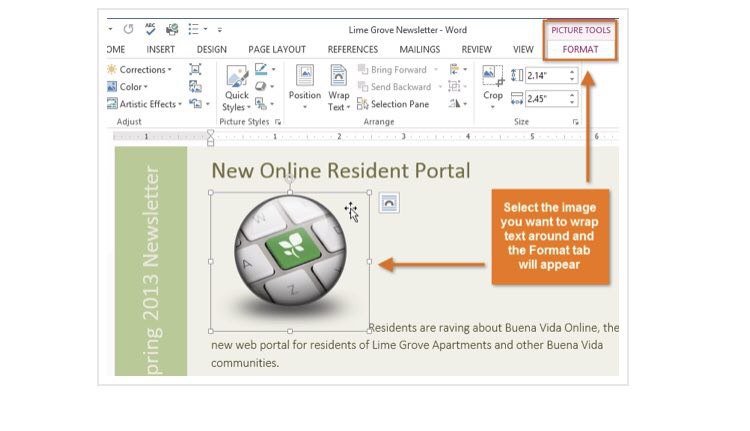Click the shape height input field

coord(545,75)
